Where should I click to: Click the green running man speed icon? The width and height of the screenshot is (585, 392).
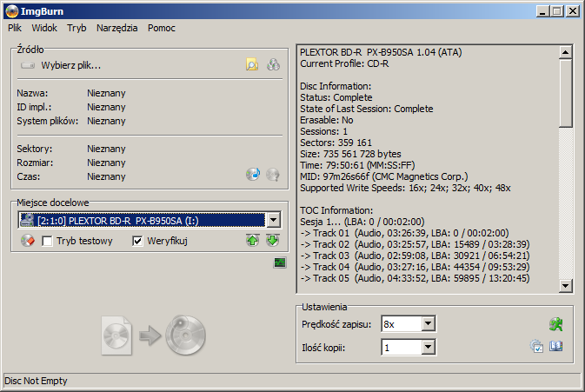pyautogui.click(x=556, y=324)
